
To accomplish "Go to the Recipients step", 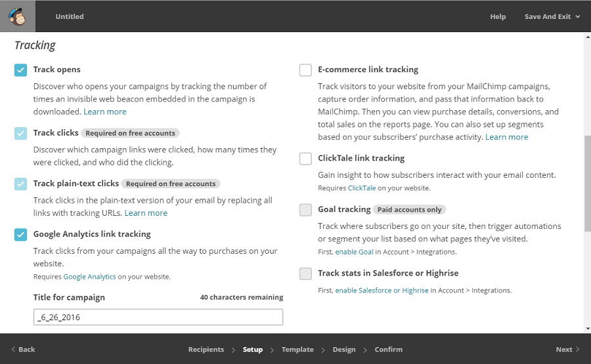I will 206,350.
